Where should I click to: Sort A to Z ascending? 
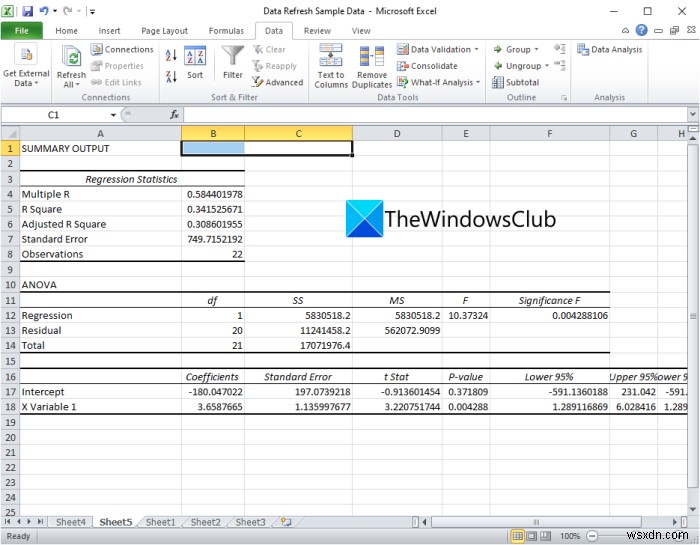[x=171, y=55]
